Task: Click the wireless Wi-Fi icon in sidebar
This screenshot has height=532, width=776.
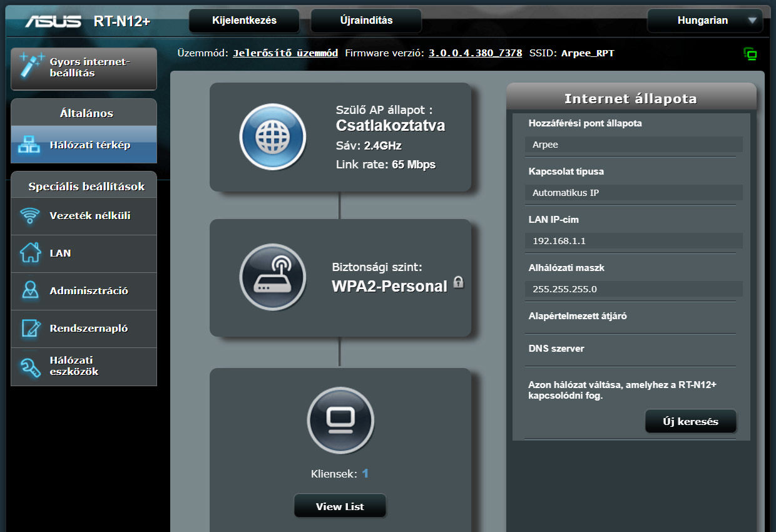Action: click(29, 216)
